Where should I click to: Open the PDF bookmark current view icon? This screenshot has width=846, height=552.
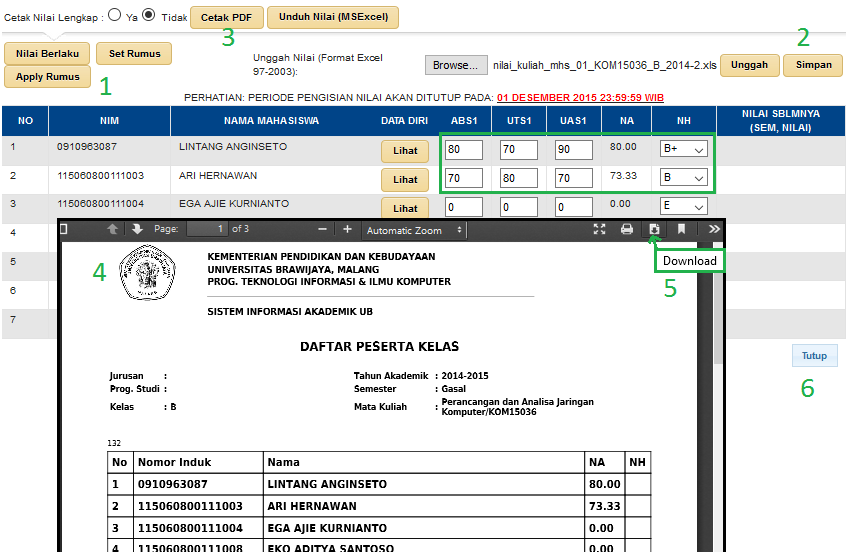(x=681, y=229)
